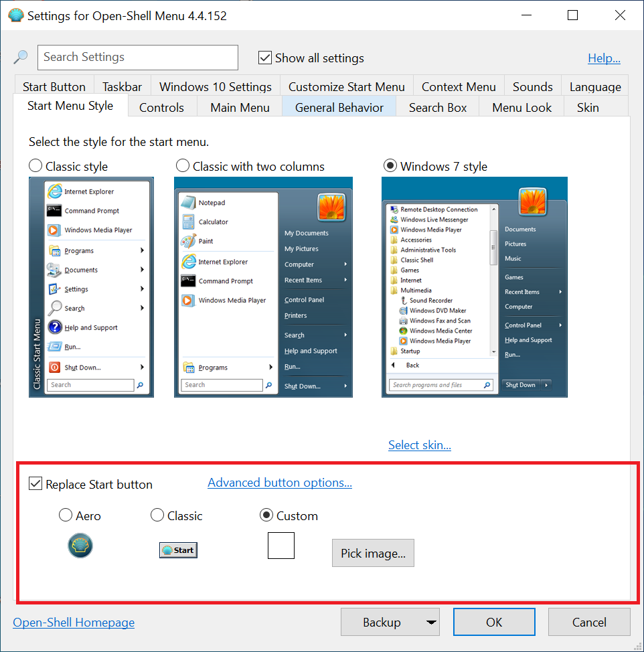
Task: Click the Calculator icon in two-column preview
Action: [x=188, y=222]
